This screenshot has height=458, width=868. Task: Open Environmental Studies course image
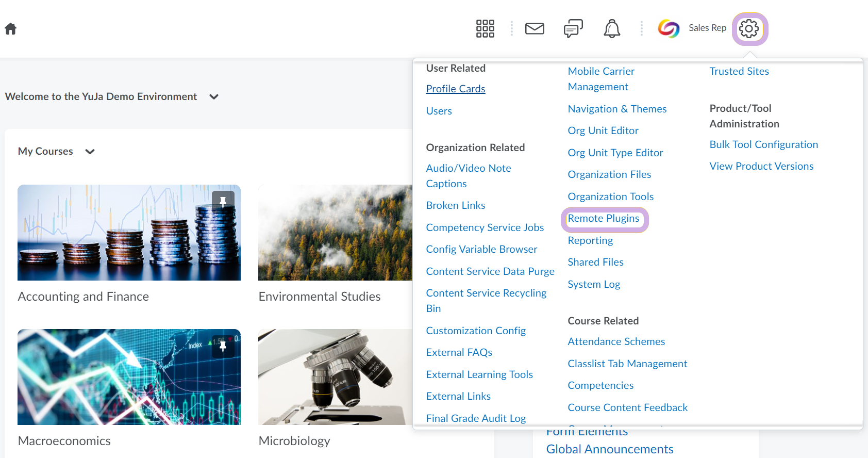pos(335,233)
